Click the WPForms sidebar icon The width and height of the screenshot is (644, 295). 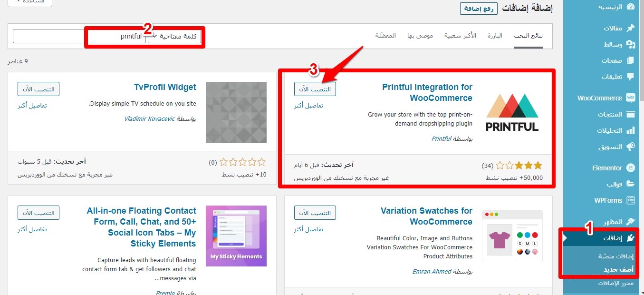coord(631,200)
